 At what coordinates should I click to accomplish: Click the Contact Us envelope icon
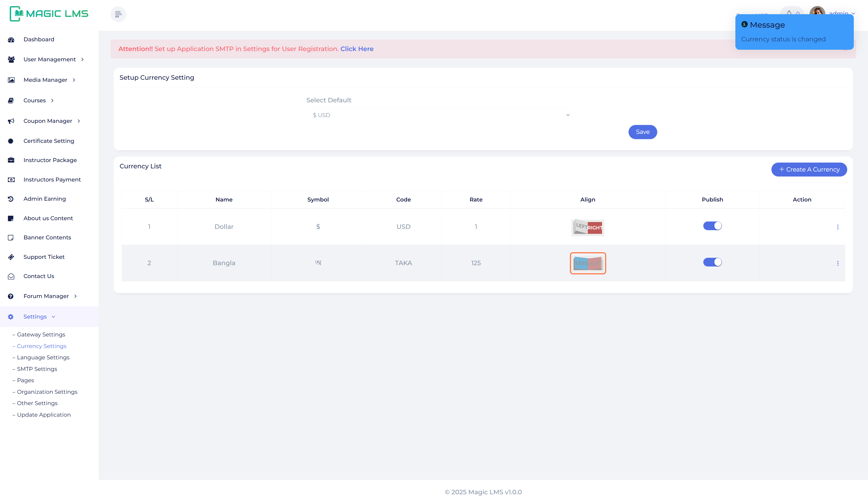point(11,276)
